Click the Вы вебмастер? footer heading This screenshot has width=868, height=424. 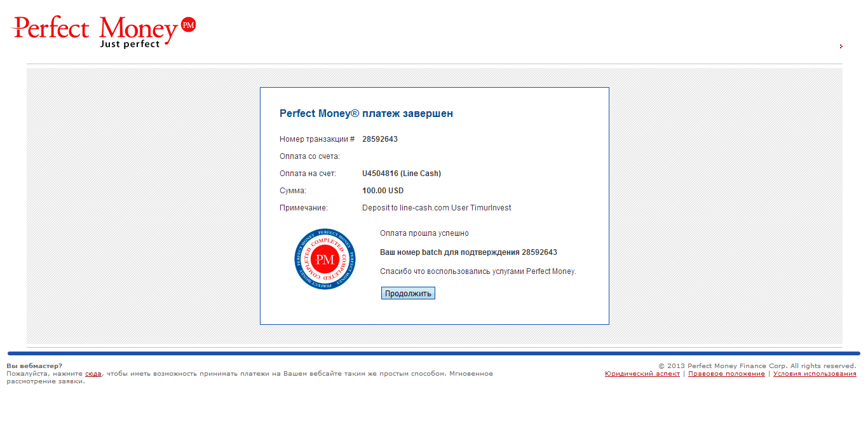click(34, 366)
